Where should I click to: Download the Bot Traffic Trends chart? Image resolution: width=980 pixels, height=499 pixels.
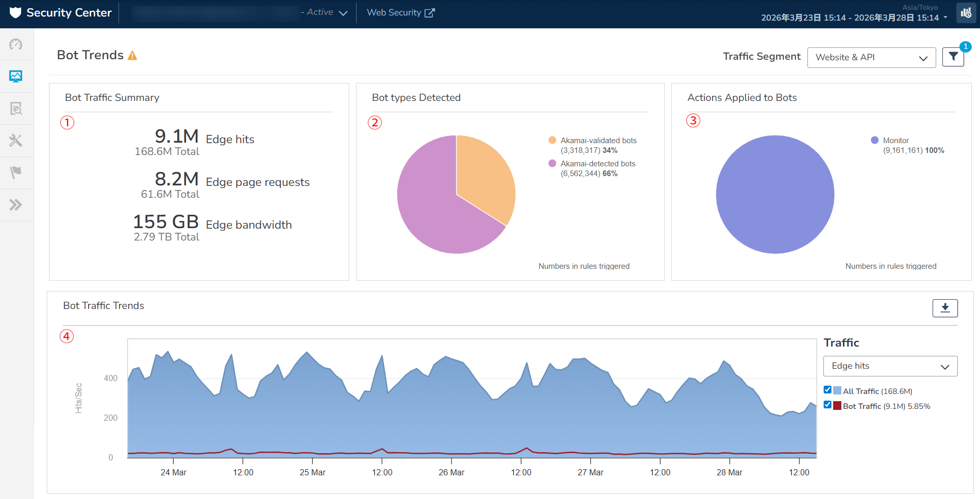coord(944,308)
